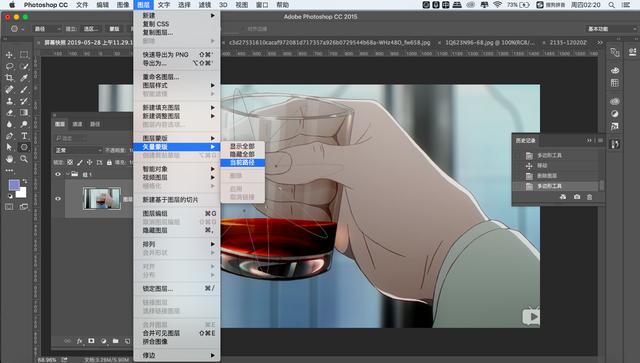The image size is (640, 363).
Task: Select the Dodge tool
Action: 24,124
